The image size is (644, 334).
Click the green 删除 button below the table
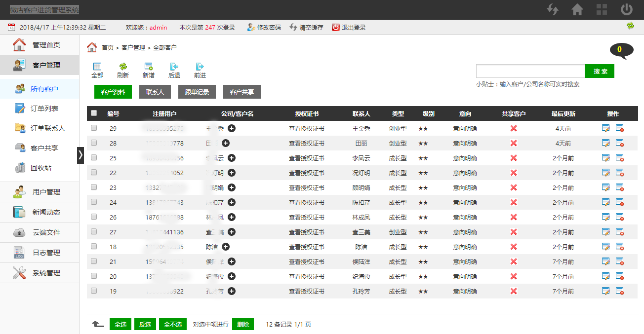pos(243,324)
